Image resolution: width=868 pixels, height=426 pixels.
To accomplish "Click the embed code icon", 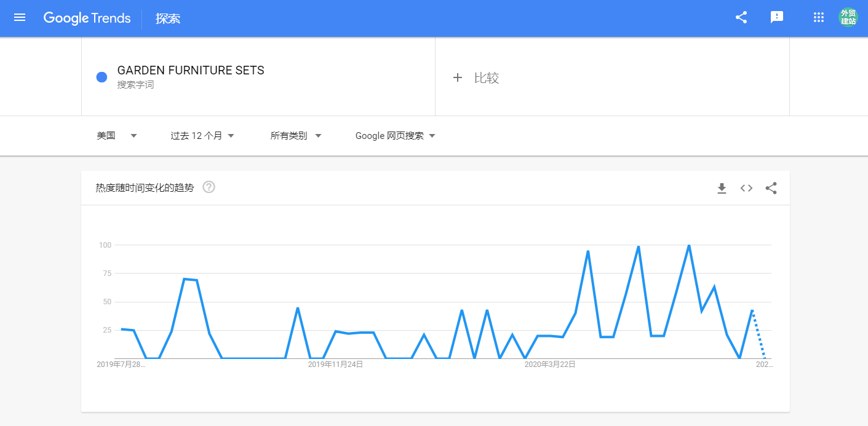I will click(x=746, y=188).
